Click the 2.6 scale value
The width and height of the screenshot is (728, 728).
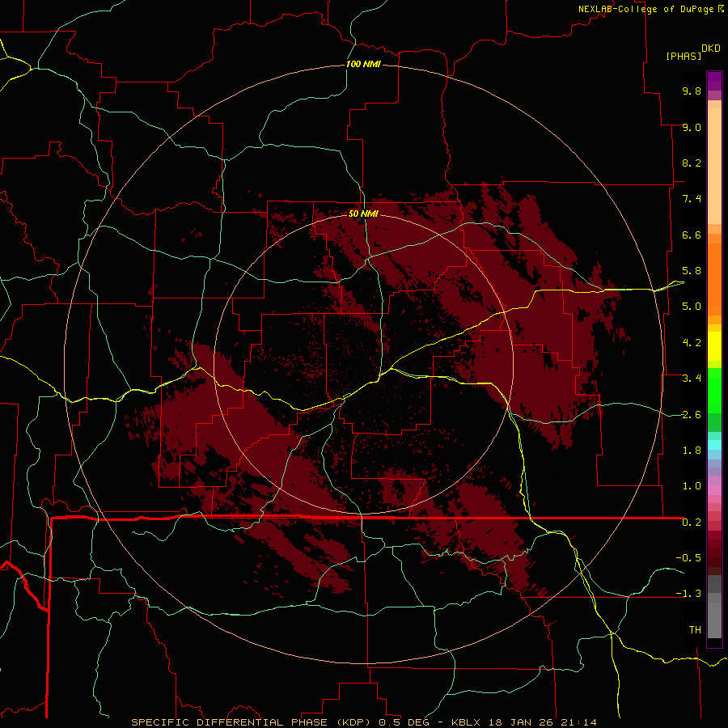click(692, 415)
